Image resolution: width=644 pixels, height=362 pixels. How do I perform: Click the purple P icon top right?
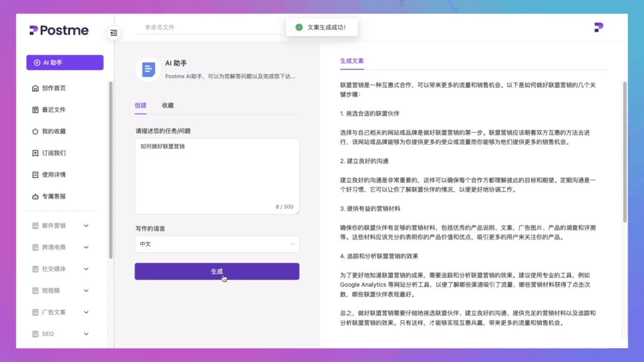coord(598,28)
